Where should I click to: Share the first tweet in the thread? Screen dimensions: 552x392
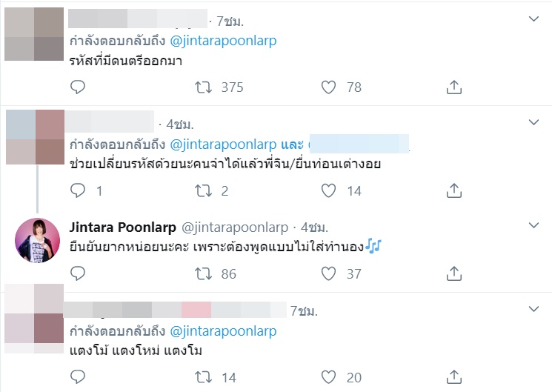pyautogui.click(x=454, y=87)
